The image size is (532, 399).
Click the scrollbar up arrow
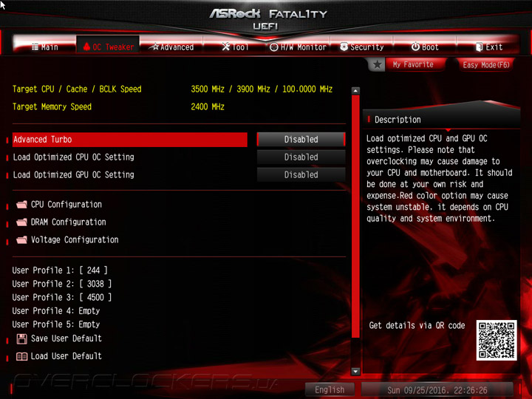point(355,91)
